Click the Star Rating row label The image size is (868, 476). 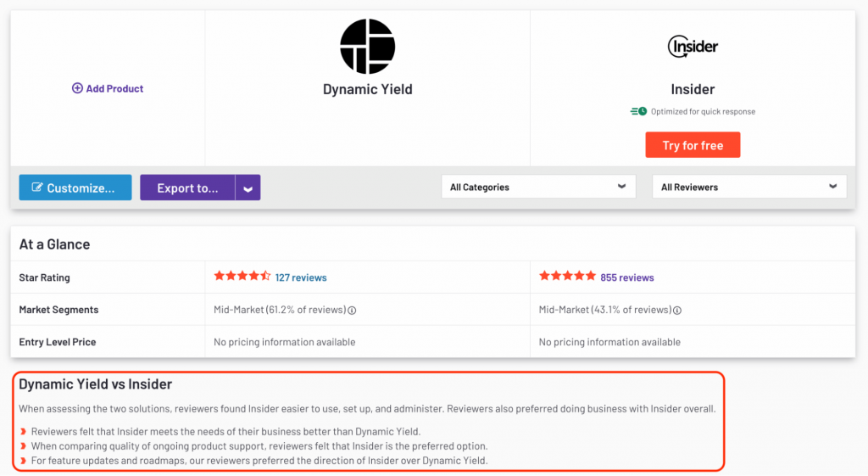coord(44,277)
